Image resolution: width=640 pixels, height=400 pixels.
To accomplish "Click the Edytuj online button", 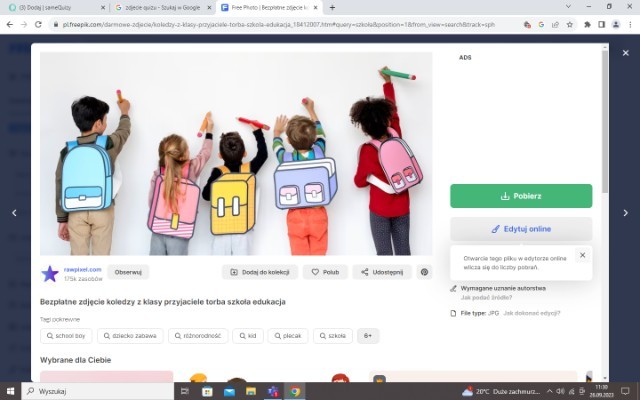I will point(520,229).
